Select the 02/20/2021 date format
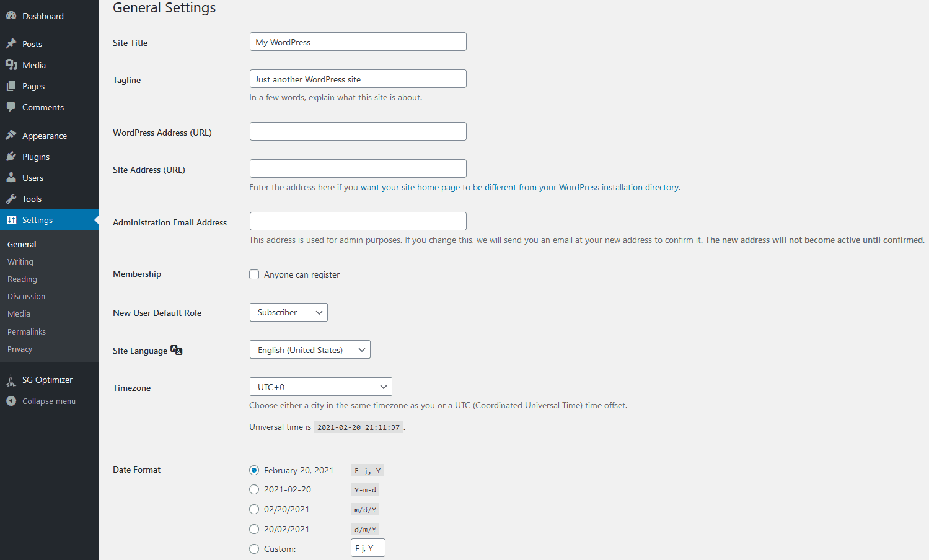This screenshot has height=560, width=929. click(254, 509)
